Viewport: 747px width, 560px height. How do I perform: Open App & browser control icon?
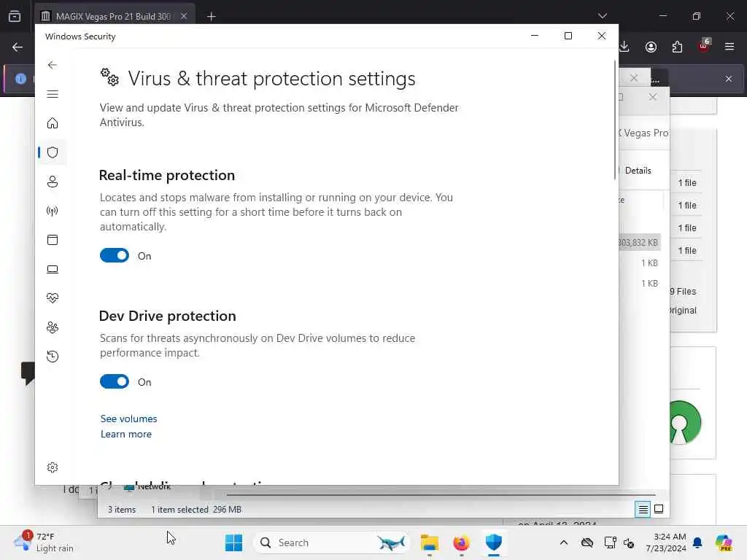click(53, 239)
